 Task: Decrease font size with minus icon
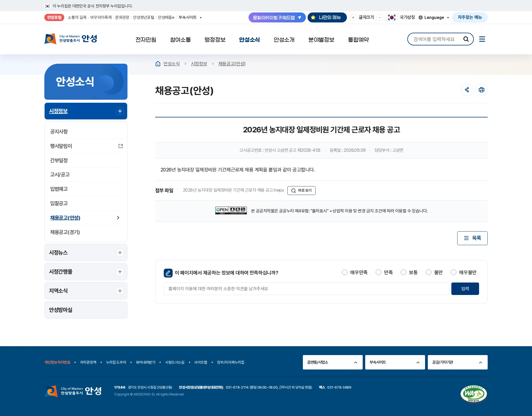(380, 17)
